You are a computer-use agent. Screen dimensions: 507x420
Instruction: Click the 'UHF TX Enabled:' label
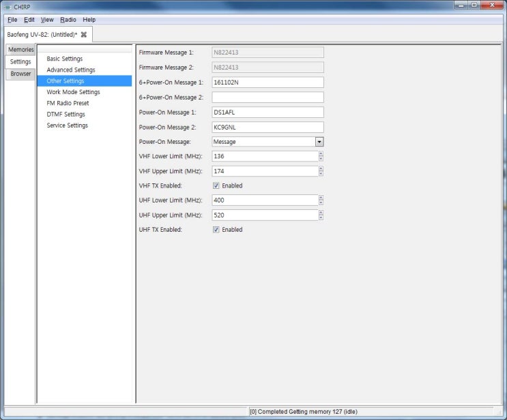pyautogui.click(x=160, y=230)
